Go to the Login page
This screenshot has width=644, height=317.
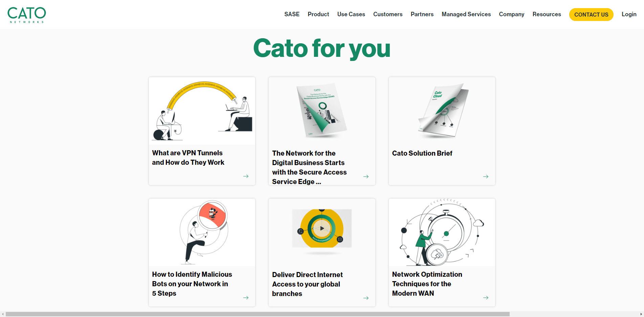(629, 14)
